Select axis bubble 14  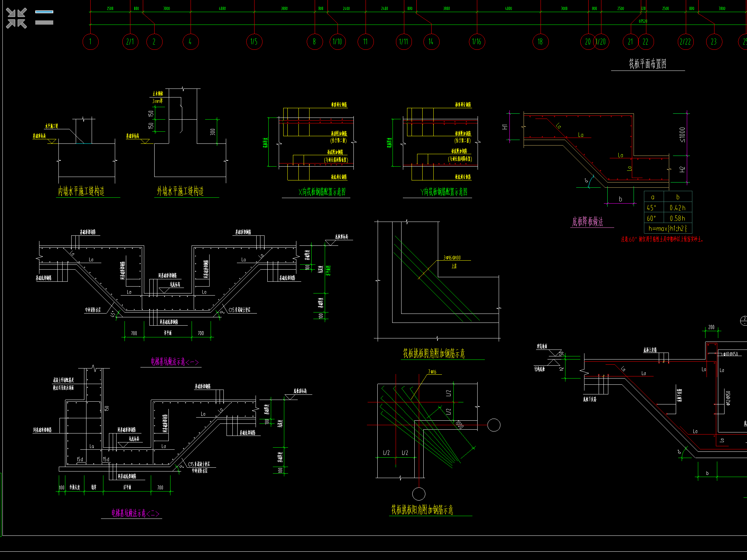click(x=431, y=42)
